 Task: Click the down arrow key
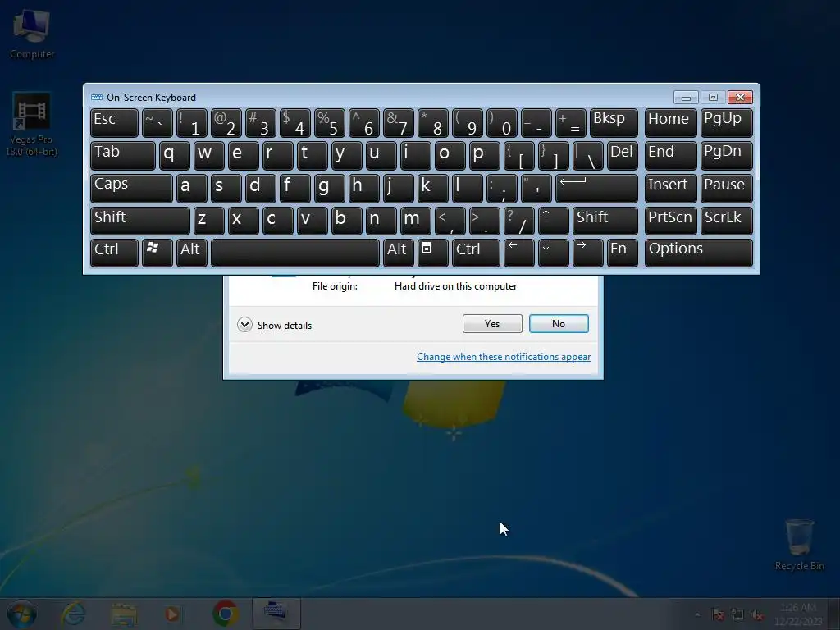coord(553,253)
